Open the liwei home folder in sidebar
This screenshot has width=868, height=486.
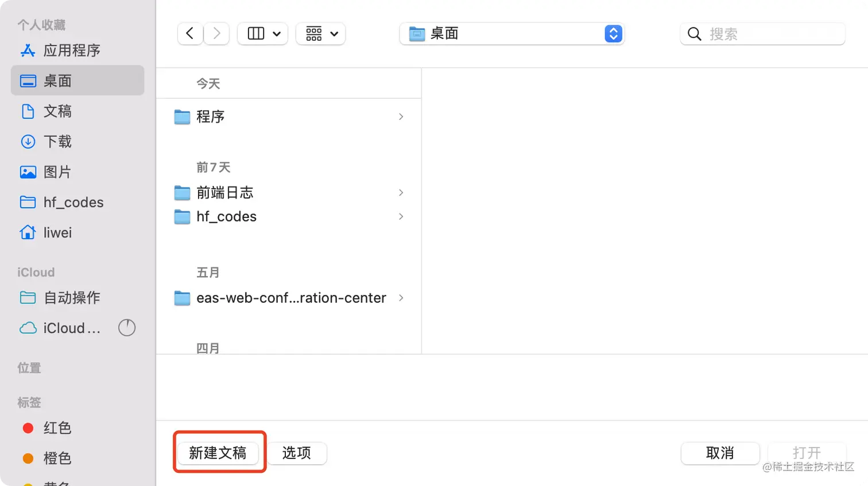click(77, 232)
